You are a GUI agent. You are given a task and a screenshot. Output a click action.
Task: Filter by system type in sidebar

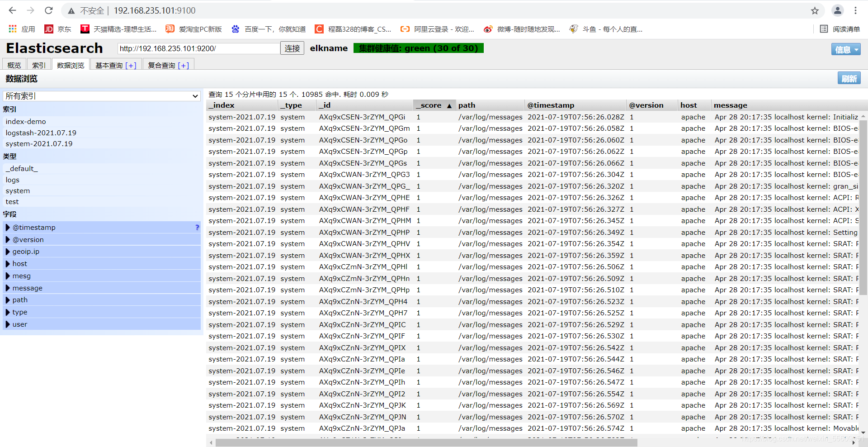[x=102, y=191]
